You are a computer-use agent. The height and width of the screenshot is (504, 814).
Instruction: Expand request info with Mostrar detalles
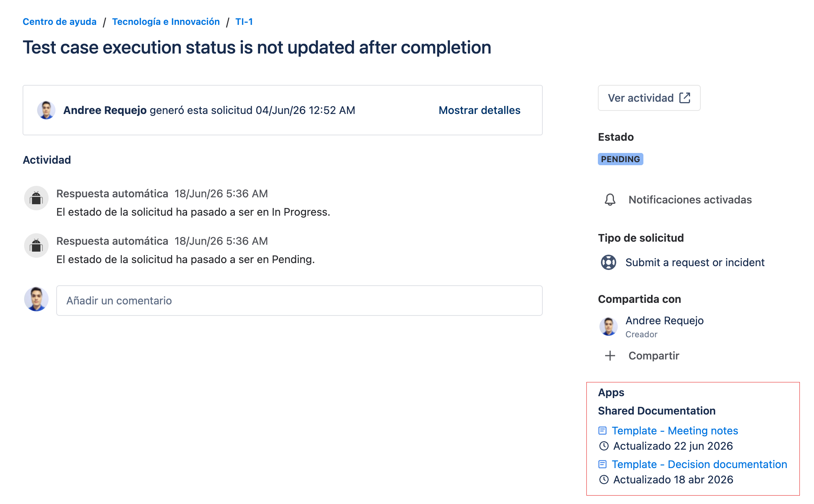pyautogui.click(x=479, y=110)
